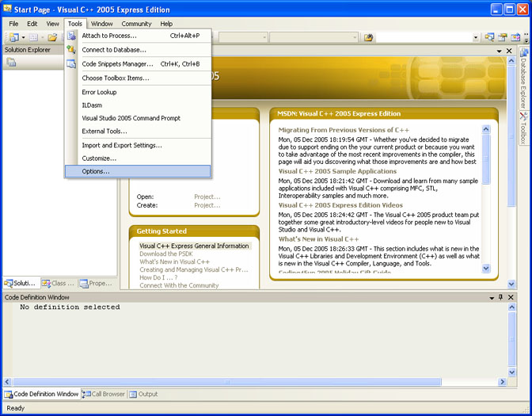Switch to Class View tab

[59, 283]
